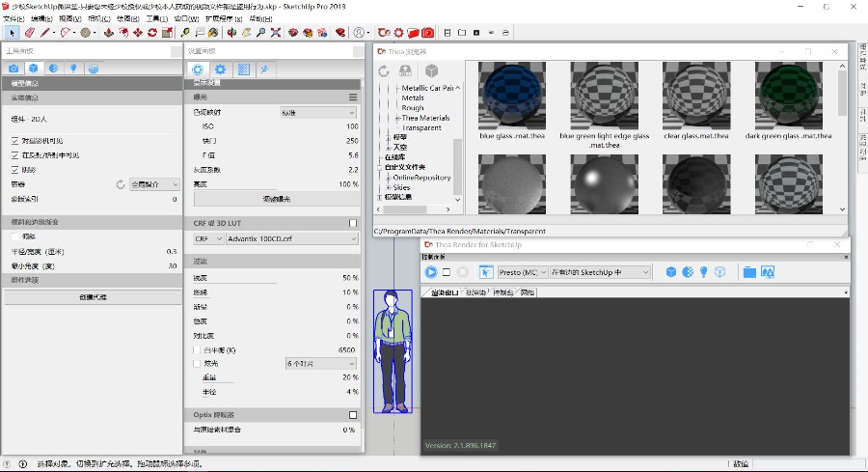Select the dark green glass material thumbnail

click(x=788, y=97)
